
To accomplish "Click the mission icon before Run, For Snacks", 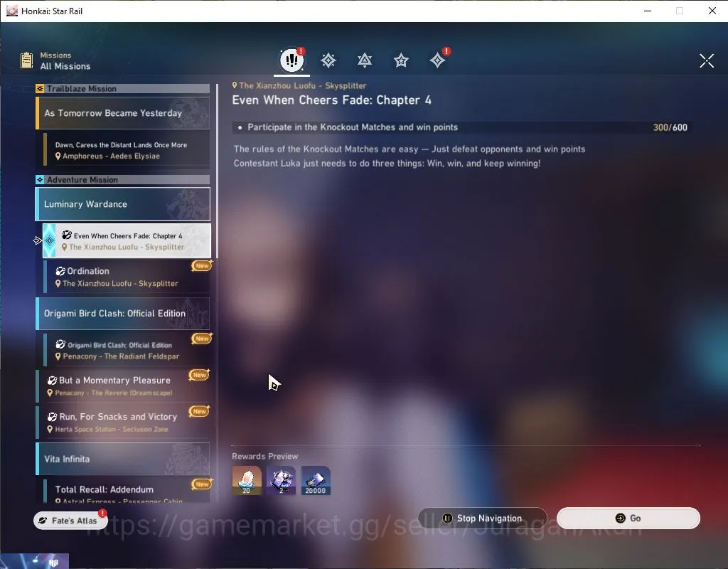I will 52,417.
